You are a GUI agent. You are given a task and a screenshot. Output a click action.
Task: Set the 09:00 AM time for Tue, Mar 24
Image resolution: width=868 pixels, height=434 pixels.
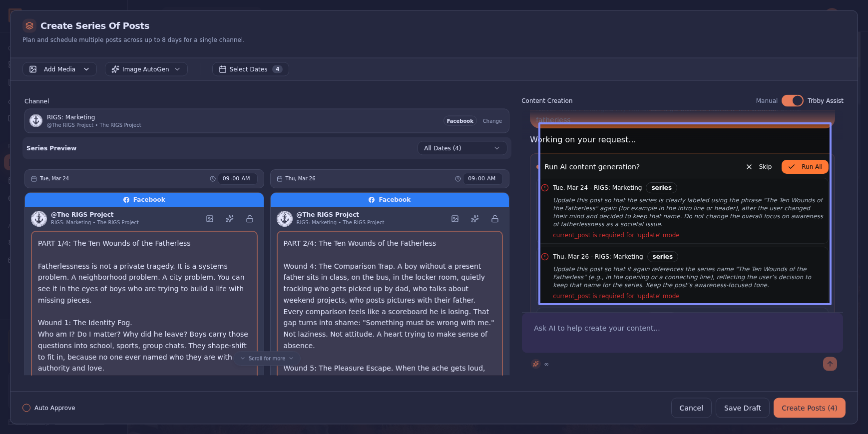point(236,179)
